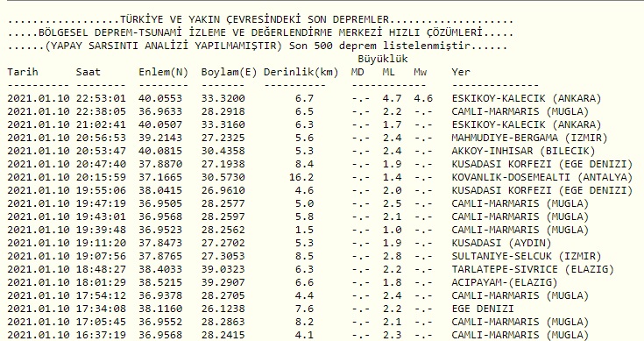The height and width of the screenshot is (341, 644).
Task: Select the Tarih column header
Action: [x=23, y=72]
